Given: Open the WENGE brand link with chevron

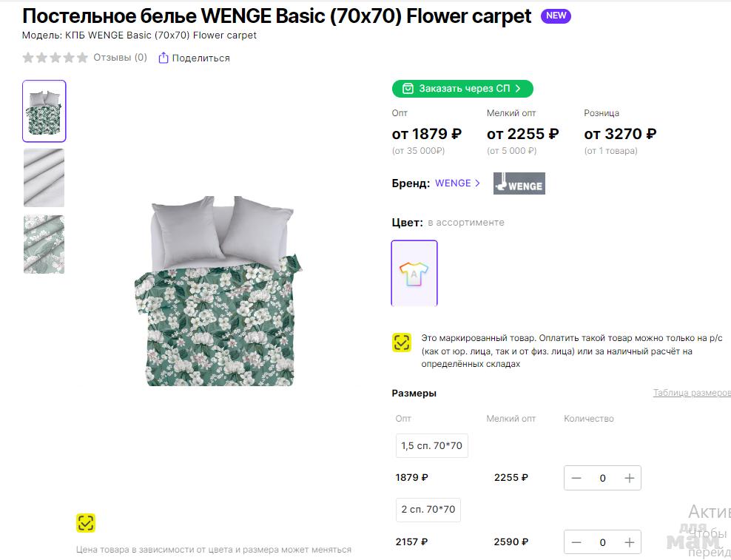Looking at the screenshot, I should tap(457, 183).
